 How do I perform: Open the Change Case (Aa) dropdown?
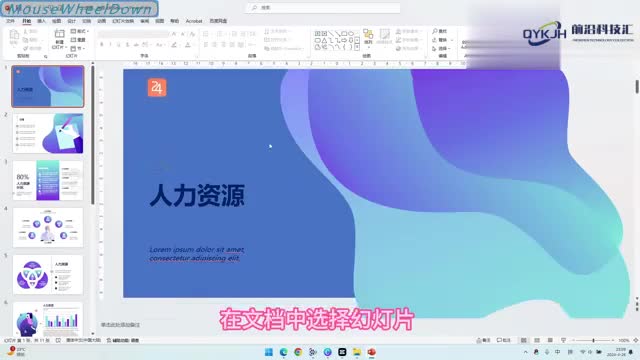tap(160, 45)
